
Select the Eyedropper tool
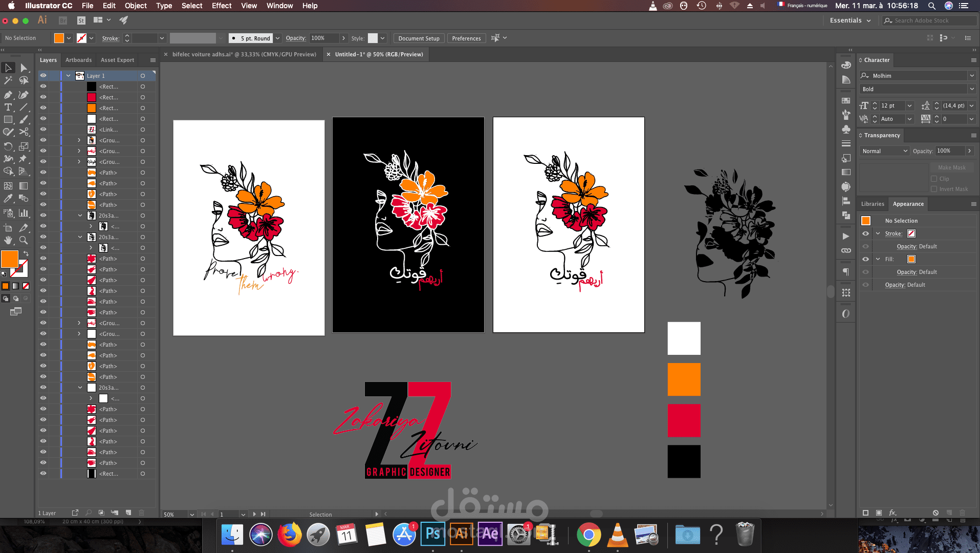[x=8, y=198]
